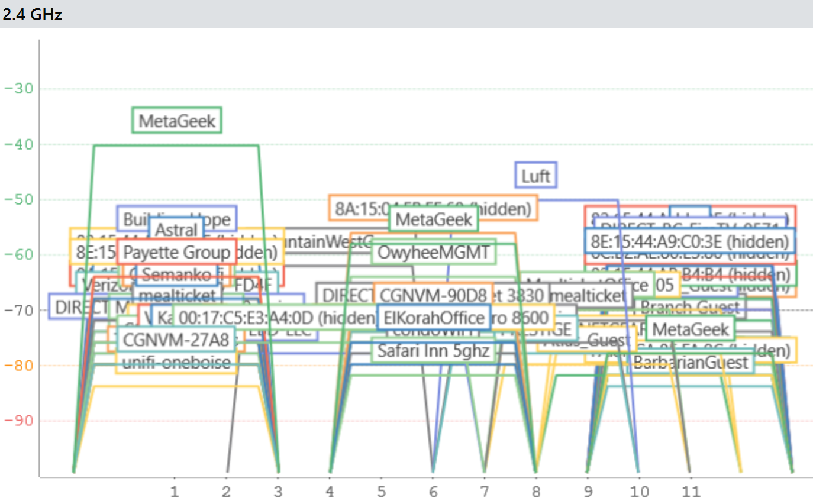Click channel 11 on the axis

tap(690, 491)
